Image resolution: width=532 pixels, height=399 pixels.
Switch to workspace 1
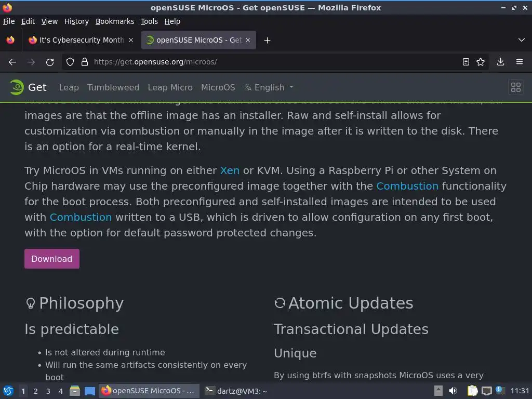(23, 391)
